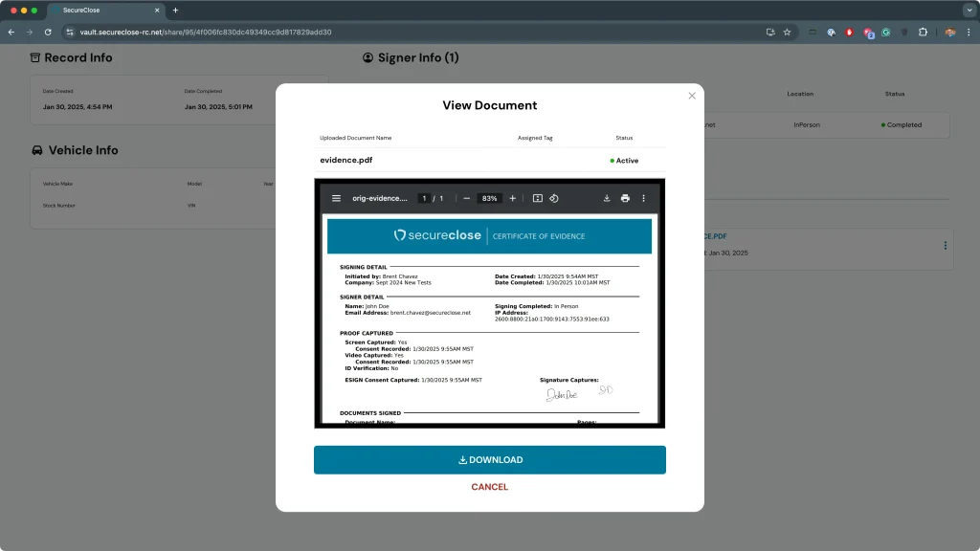Cancel the View Document dialog
This screenshot has height=551, width=980.
click(x=489, y=487)
